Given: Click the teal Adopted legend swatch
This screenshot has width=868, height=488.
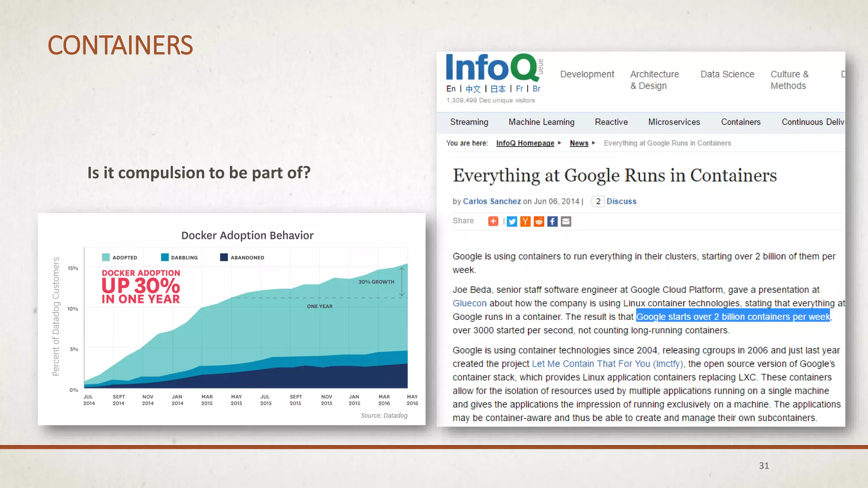Looking at the screenshot, I should (x=106, y=257).
